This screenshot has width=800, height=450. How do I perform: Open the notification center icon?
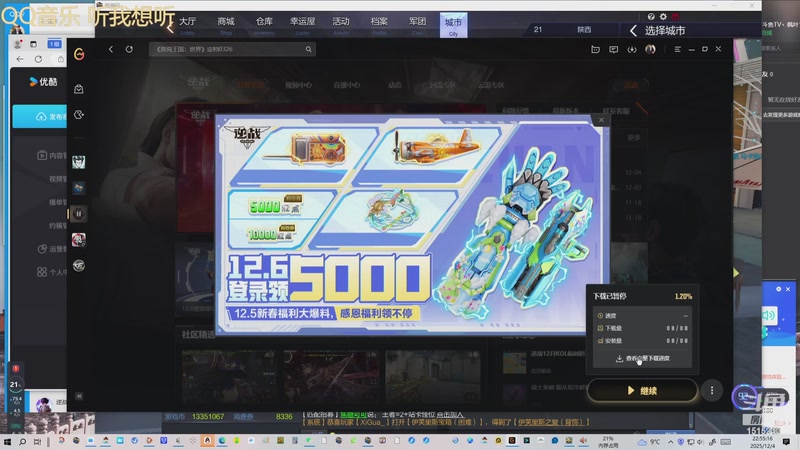pos(786,442)
